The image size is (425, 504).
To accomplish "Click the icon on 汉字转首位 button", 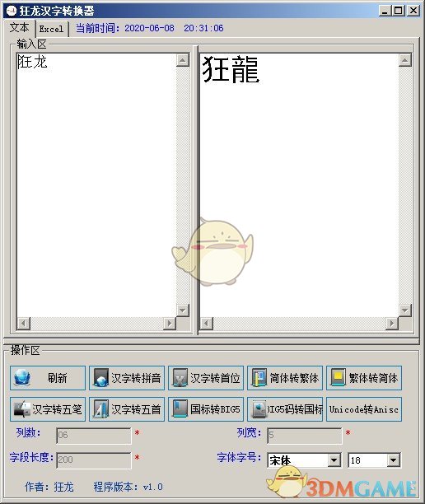I will [x=180, y=378].
